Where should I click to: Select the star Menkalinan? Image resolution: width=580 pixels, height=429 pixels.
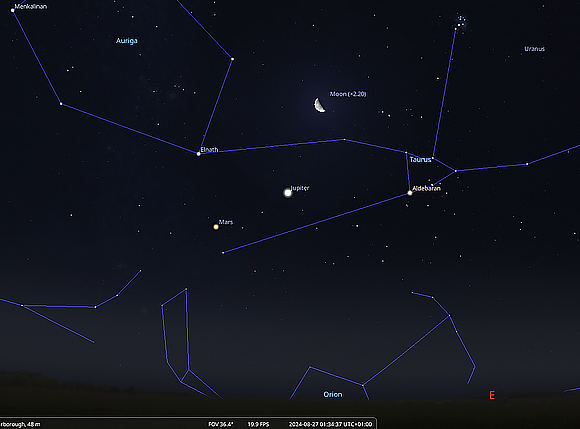[13, 10]
